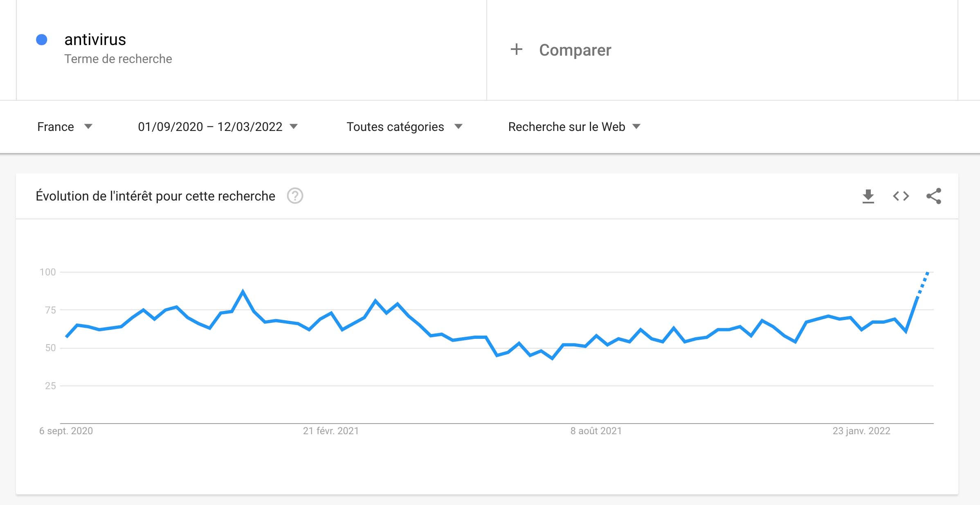This screenshot has width=980, height=505.
Task: Click the 23 janv. 2022 axis label
Action: [x=861, y=431]
